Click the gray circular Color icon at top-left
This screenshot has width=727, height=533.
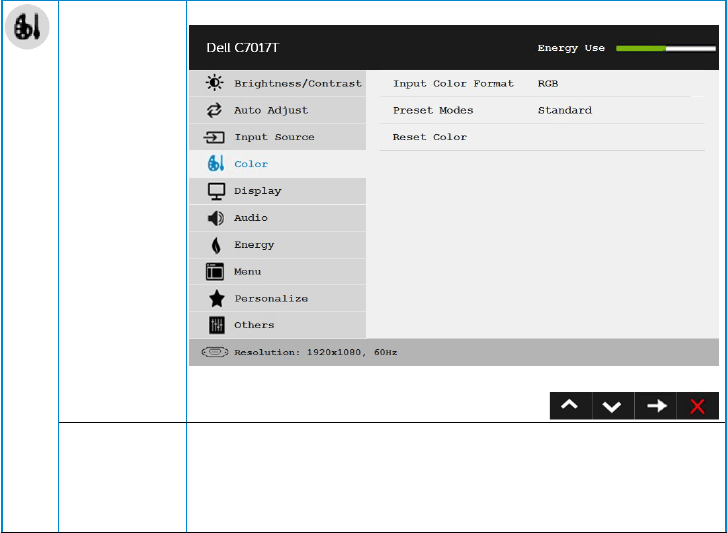27,27
